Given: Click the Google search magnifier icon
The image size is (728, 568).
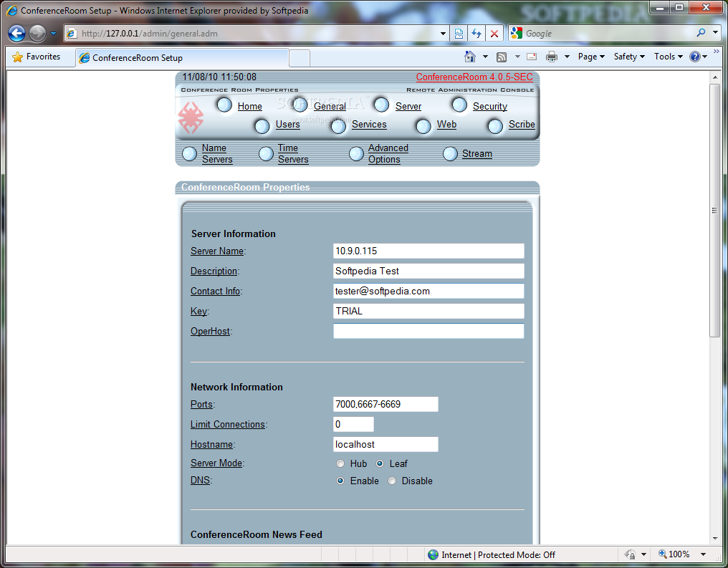Looking at the screenshot, I should 701,32.
